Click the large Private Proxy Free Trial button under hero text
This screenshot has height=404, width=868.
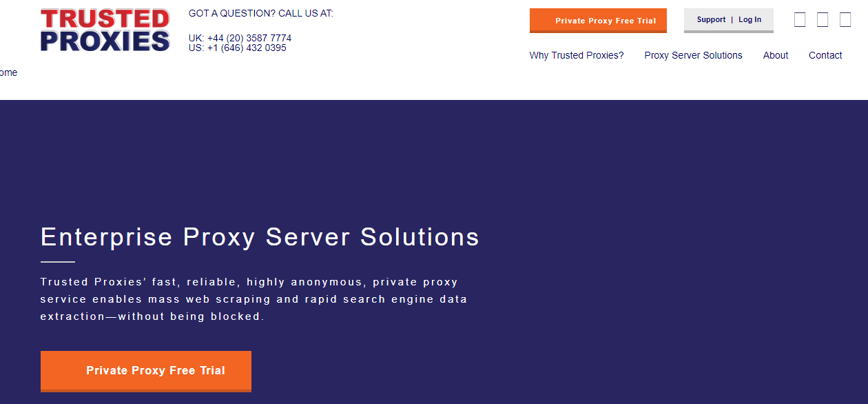146,371
